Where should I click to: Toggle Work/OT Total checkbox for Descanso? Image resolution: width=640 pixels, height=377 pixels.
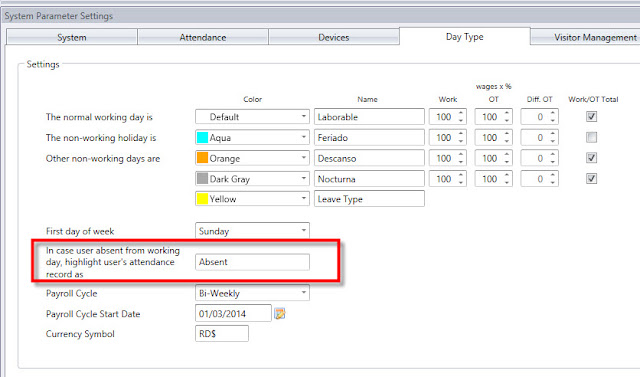tap(591, 158)
